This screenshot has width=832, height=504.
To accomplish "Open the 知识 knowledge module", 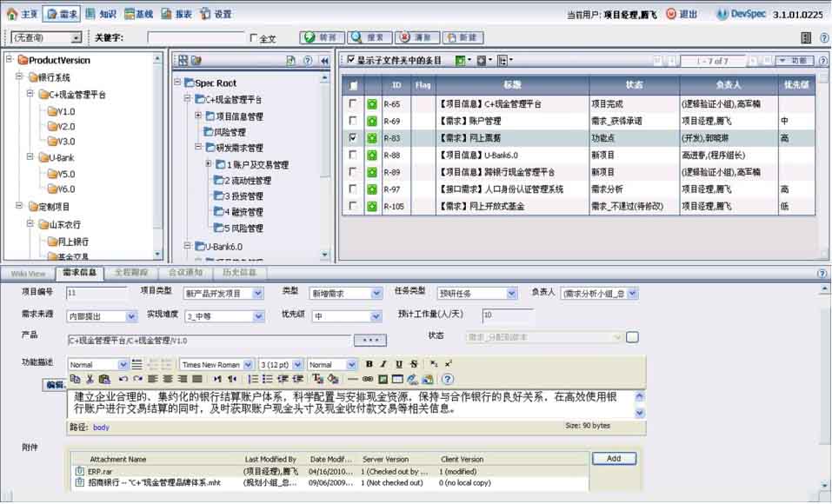I will [101, 14].
